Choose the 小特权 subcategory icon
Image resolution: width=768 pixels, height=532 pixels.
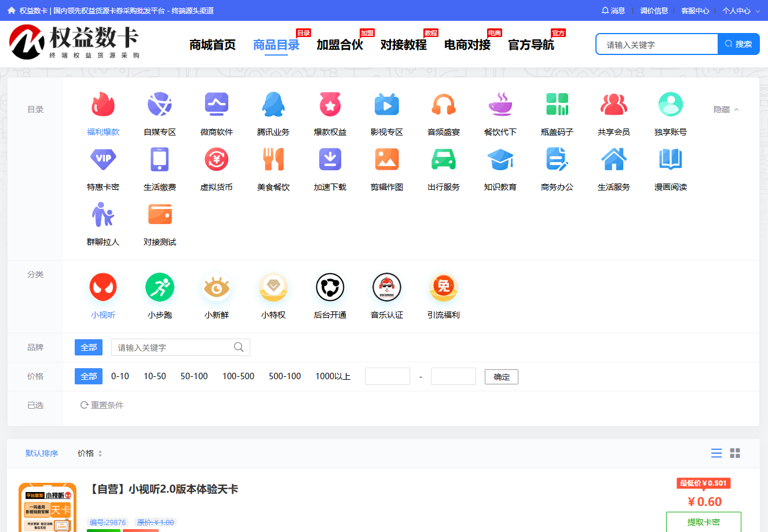(x=273, y=287)
